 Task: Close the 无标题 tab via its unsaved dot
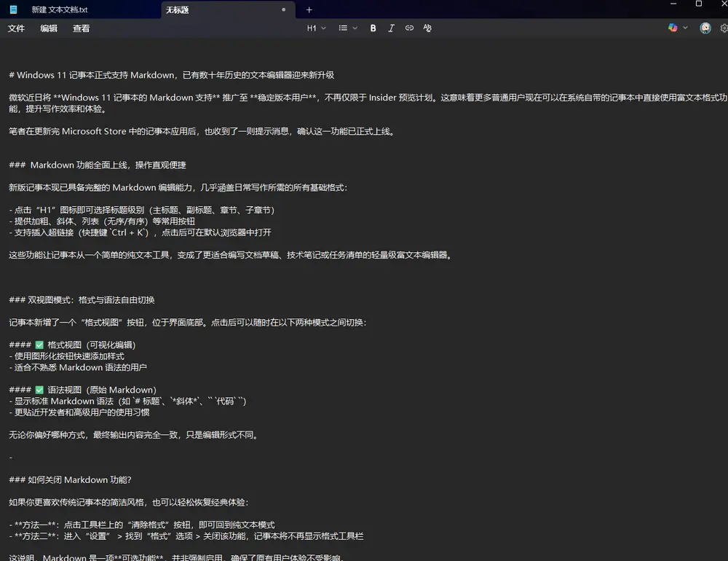(283, 9)
